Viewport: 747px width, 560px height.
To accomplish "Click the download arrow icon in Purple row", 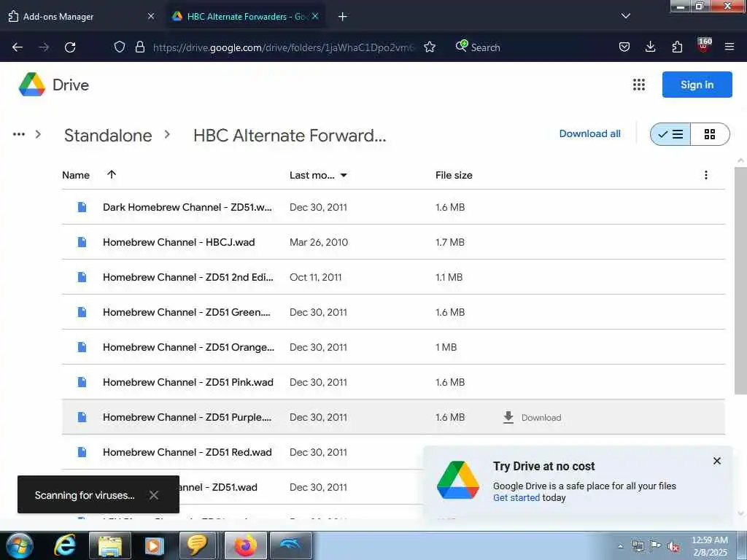I will [x=508, y=417].
